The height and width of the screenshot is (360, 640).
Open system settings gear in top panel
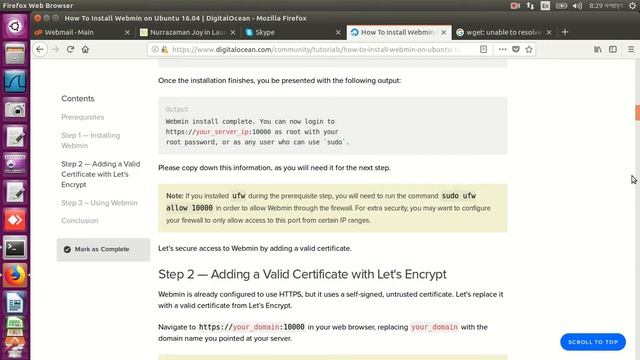click(x=632, y=6)
